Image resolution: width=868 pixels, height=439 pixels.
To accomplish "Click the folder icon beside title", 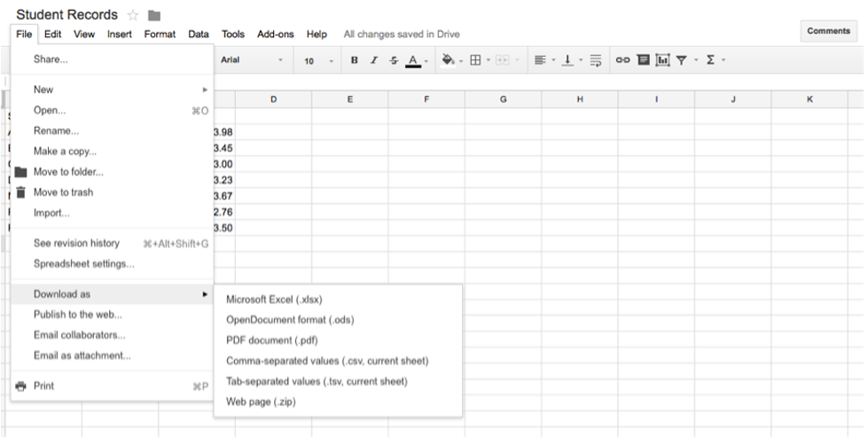I will [x=154, y=15].
